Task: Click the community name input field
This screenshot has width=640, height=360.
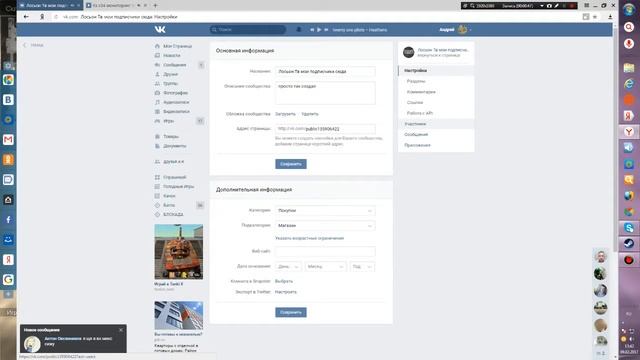Action: point(325,71)
